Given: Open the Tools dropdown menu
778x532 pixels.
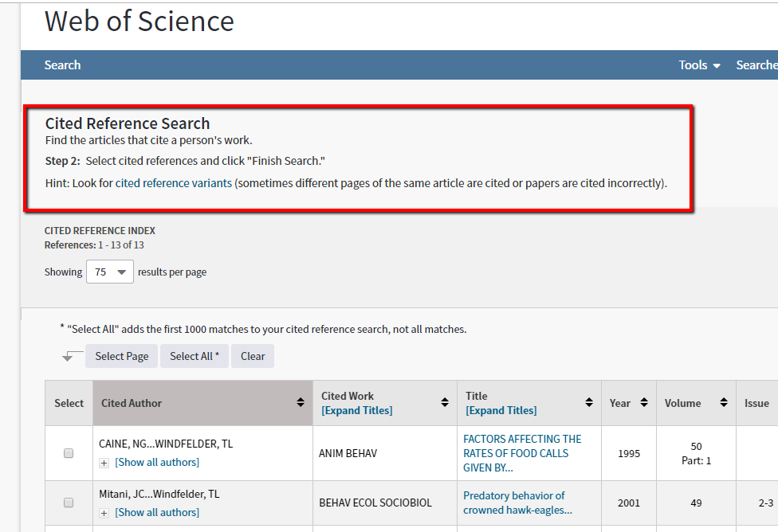Looking at the screenshot, I should click(699, 65).
